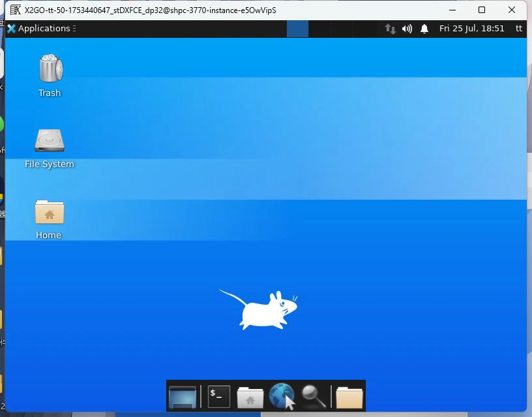Viewport: 532px width, 417px height.
Task: Open the tt user session menu
Action: click(519, 29)
